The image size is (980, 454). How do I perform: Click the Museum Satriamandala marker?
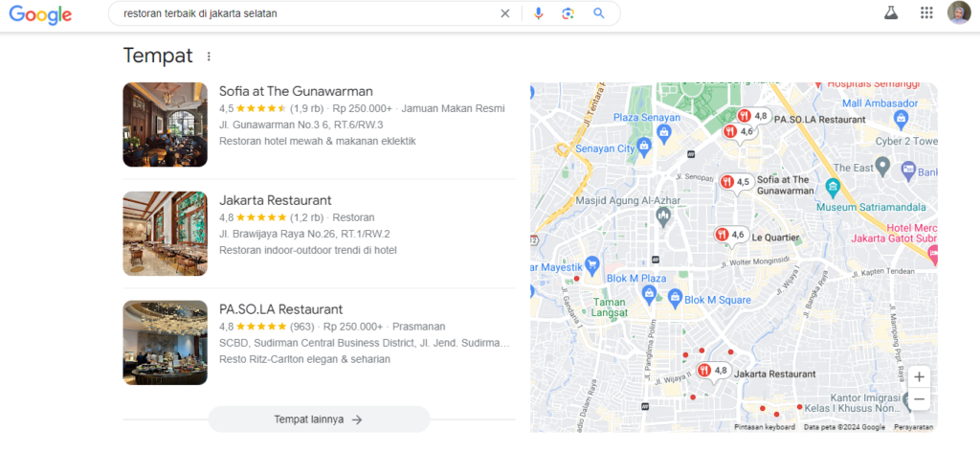(x=833, y=187)
